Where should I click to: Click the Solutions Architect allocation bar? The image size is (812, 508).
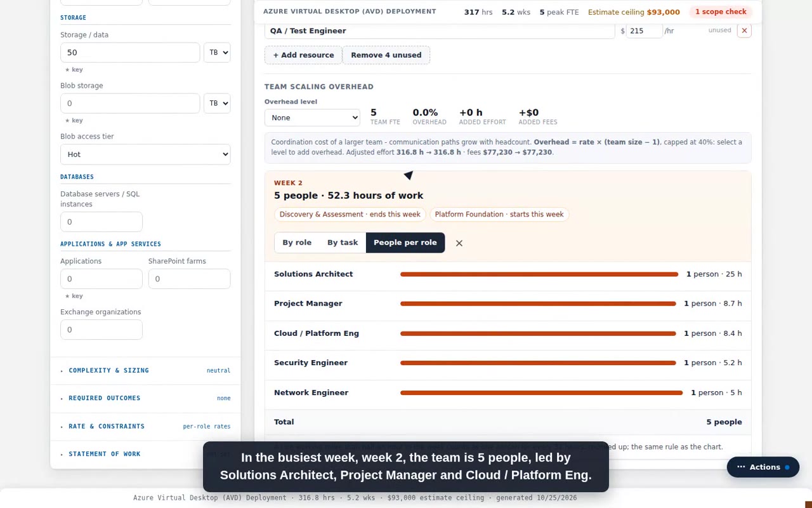pyautogui.click(x=539, y=274)
